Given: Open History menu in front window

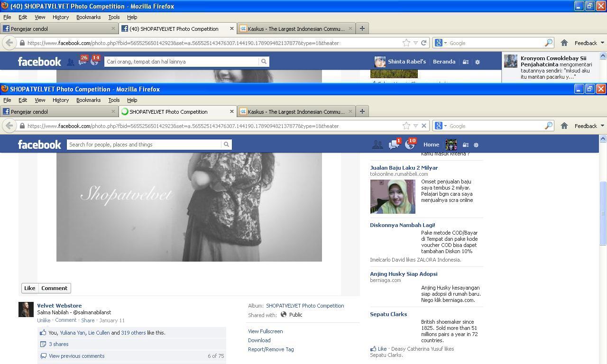Looking at the screenshot, I should [61, 100].
